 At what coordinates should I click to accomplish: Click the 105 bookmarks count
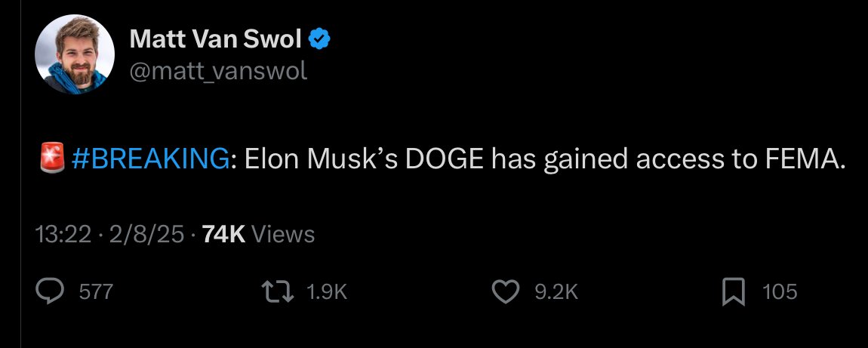tap(780, 291)
